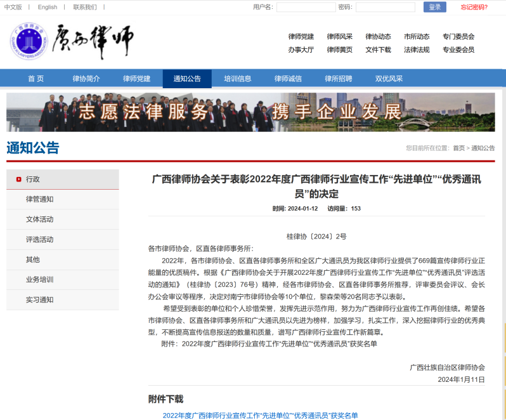
Task: Select the 通知公告 navigation tab
Action: pyautogui.click(x=187, y=79)
